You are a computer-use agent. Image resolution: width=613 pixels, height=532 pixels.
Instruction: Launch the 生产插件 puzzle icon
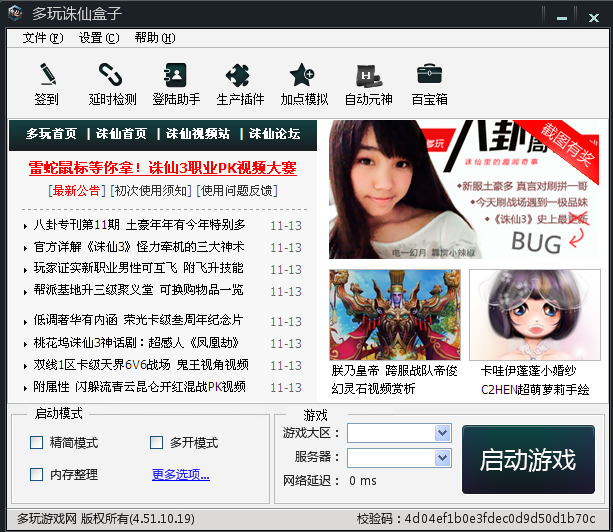point(238,75)
